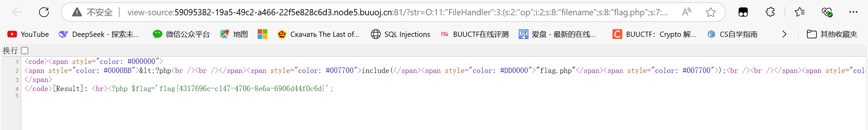868x130 pixels.
Task: Open browser essentials heart icon
Action: (827, 13)
